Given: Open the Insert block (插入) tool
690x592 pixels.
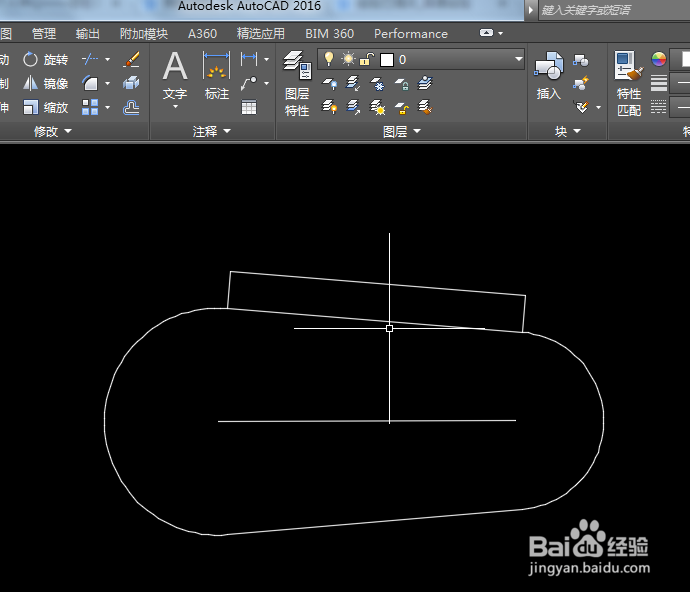Looking at the screenshot, I should point(549,75).
